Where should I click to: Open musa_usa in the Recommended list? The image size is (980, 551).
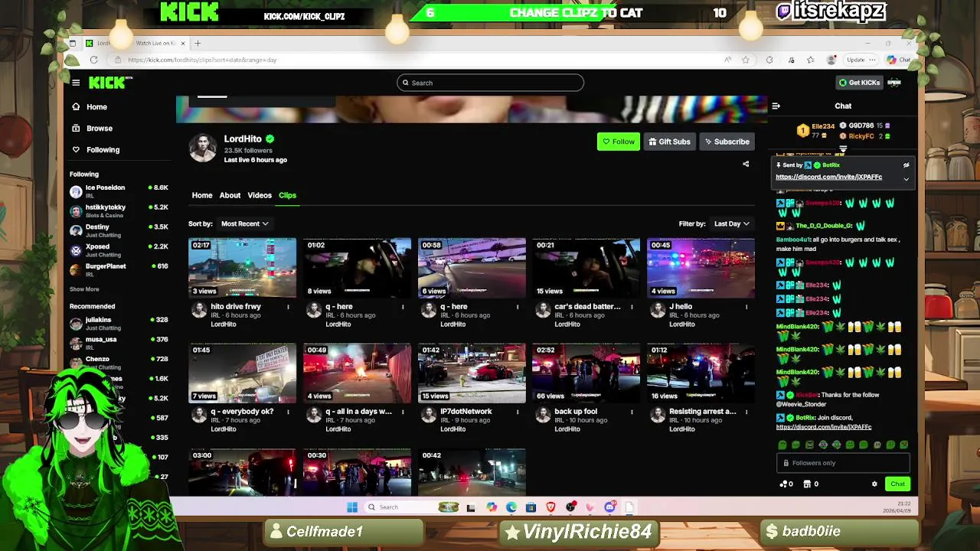pyautogui.click(x=119, y=343)
